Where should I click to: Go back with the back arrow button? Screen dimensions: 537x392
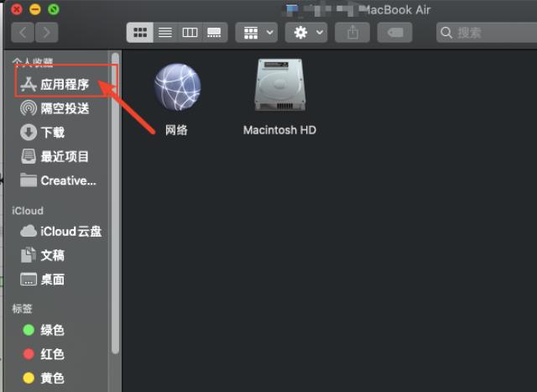(23, 33)
